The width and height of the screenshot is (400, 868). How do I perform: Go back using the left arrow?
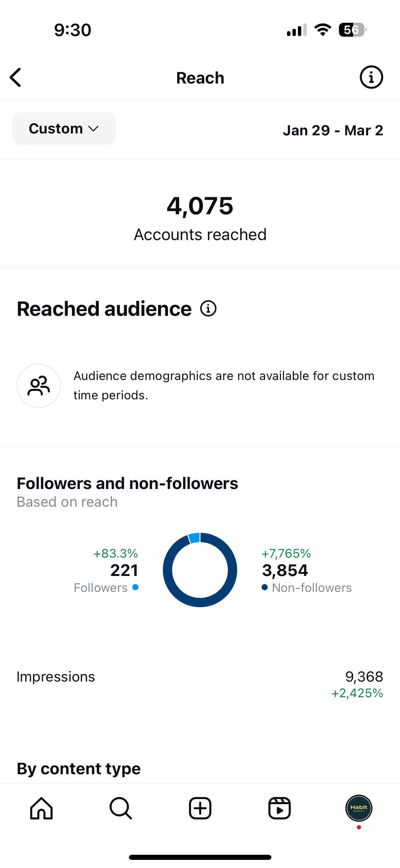16,77
